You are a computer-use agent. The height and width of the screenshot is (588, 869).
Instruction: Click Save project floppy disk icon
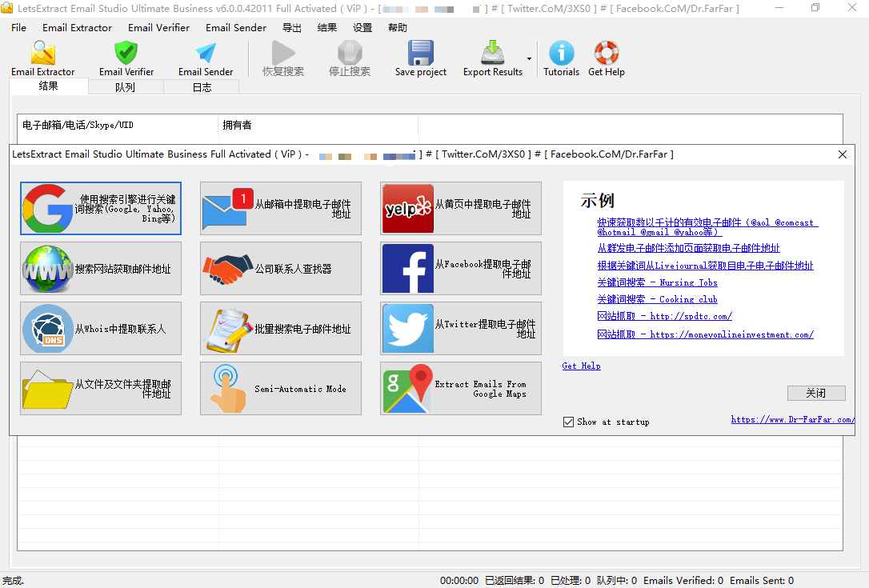tap(421, 58)
